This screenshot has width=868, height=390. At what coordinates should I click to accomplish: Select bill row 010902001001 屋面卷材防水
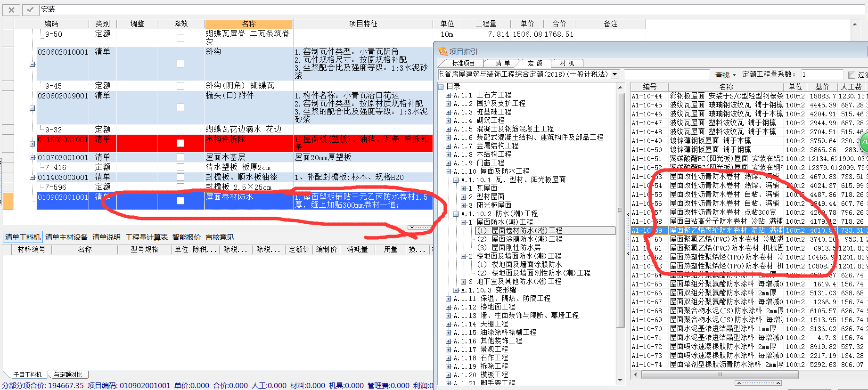click(235, 201)
